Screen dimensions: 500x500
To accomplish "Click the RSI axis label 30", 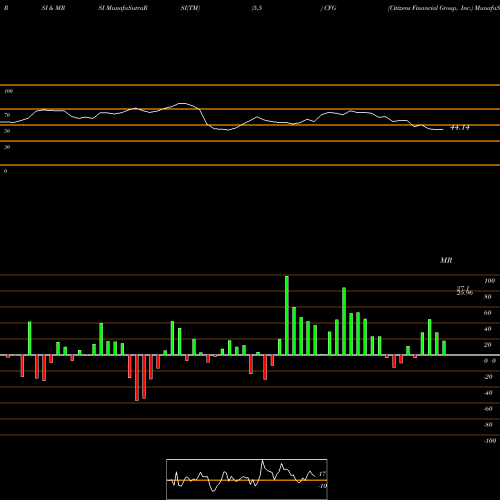I will pos(7,147).
